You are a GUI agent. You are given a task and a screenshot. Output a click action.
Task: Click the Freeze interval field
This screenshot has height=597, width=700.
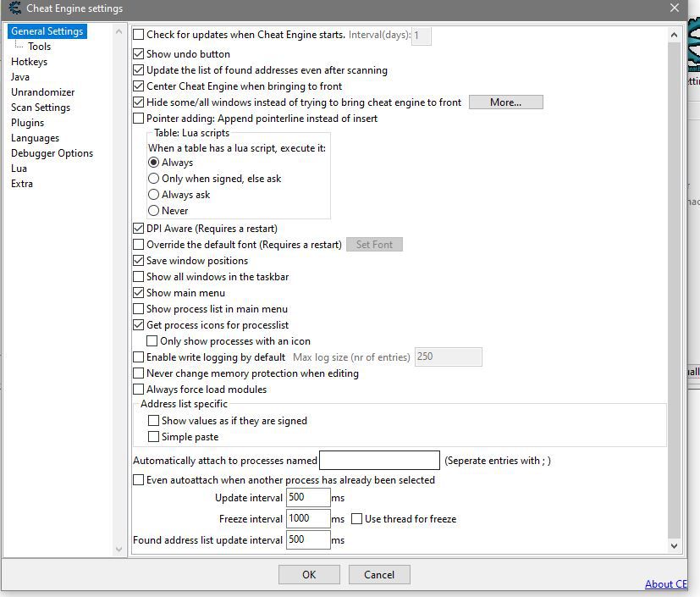[308, 518]
